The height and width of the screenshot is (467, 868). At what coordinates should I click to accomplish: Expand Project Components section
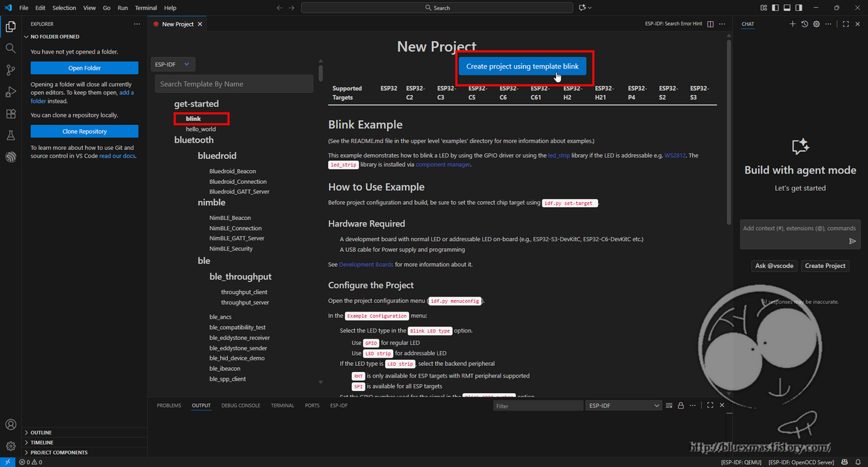pyautogui.click(x=84, y=452)
